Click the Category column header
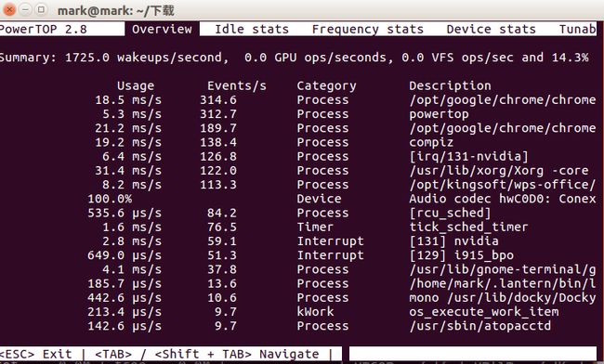The image size is (604, 364). tap(326, 85)
